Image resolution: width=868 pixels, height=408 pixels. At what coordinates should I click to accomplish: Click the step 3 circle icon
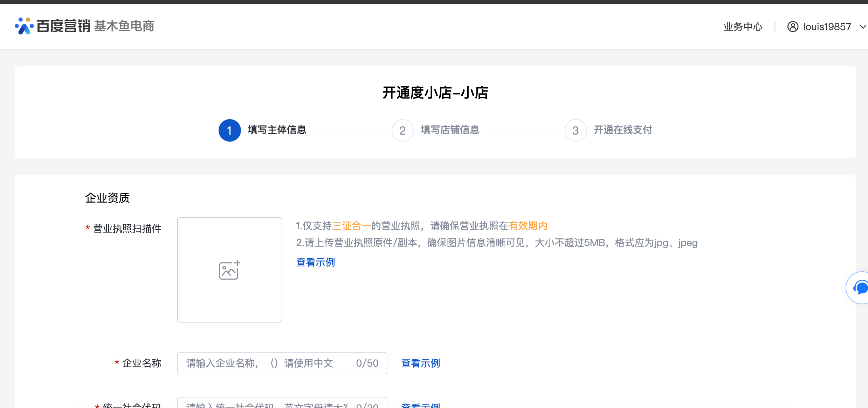(x=576, y=130)
